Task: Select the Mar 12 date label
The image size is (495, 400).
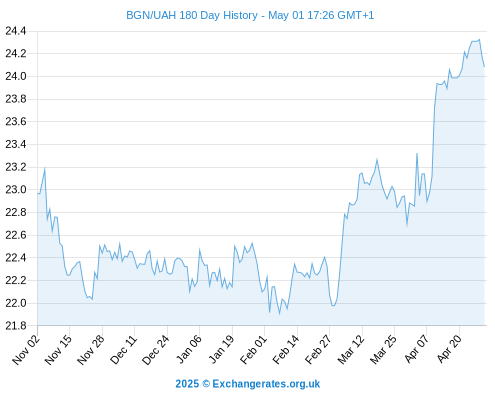Action: tap(351, 349)
